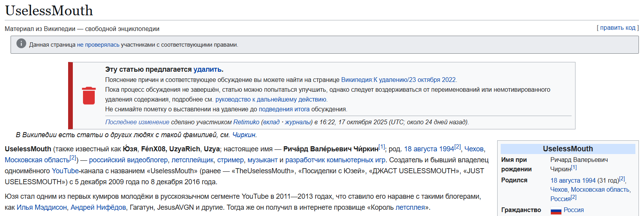
Task: Click the Russian flag icon beside Россия
Action: pyautogui.click(x=556, y=211)
